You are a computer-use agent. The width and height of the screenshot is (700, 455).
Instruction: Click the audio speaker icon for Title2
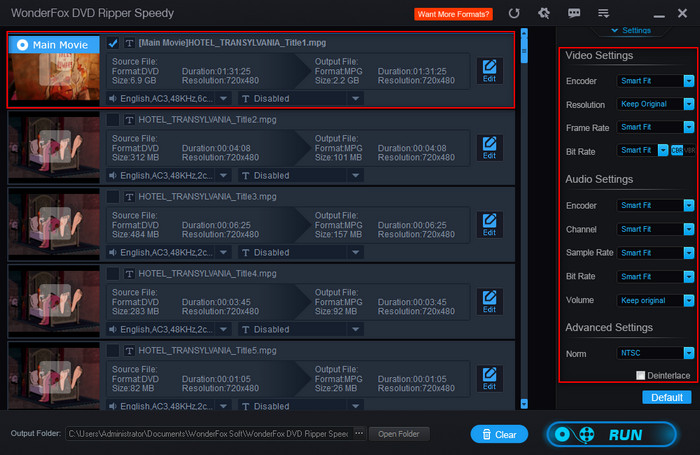113,175
